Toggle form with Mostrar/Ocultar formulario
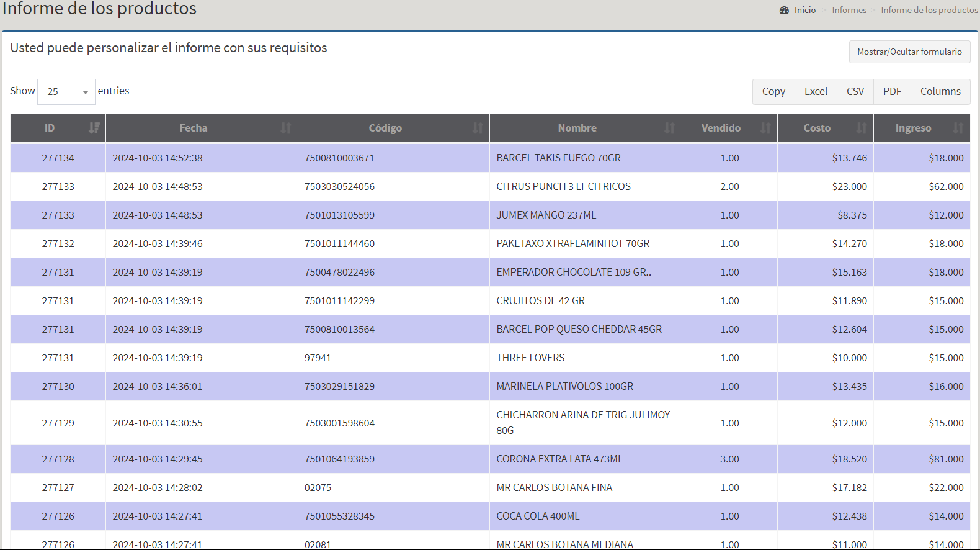Viewport: 980px width, 550px height. [909, 52]
